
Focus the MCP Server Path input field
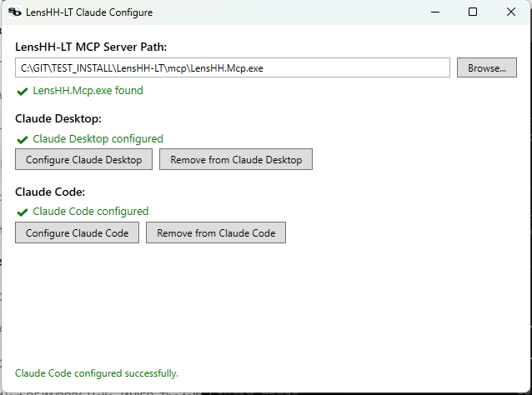point(233,67)
